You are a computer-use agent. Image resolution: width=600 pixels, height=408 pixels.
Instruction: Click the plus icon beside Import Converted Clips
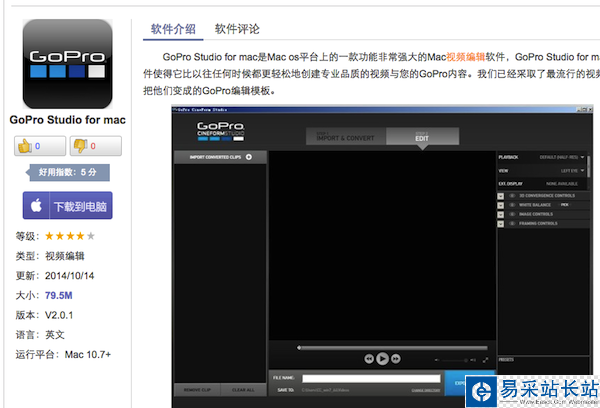[249, 157]
